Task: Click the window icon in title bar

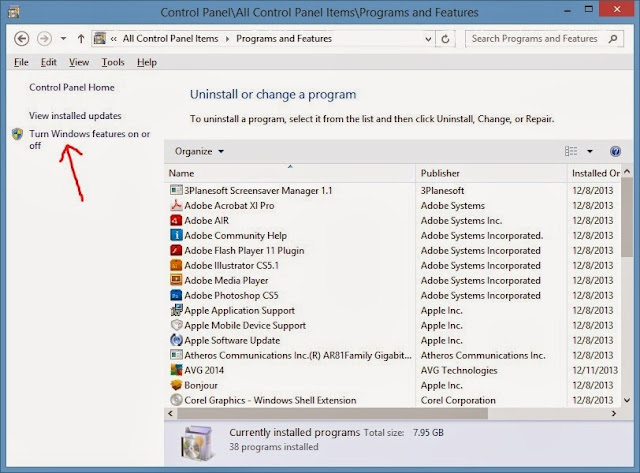Action: pos(13,12)
